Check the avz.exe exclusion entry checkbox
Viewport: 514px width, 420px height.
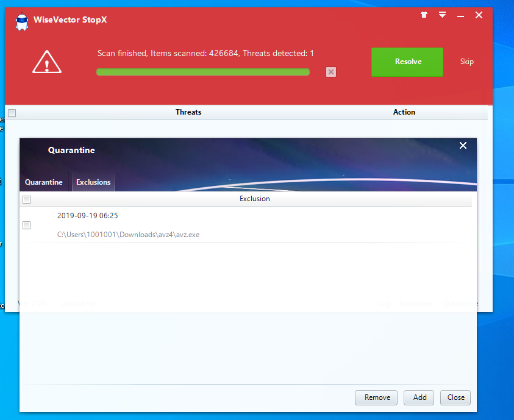pos(27,226)
